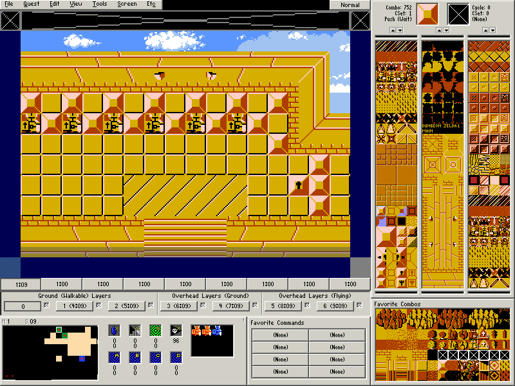Click down arrow above first combo column
Image resolution: width=515 pixels, height=386 pixels.
pyautogui.click(x=400, y=30)
